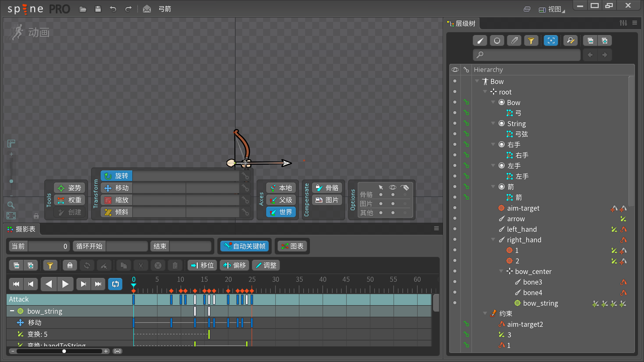Open the 图表 graph button

[x=292, y=246]
